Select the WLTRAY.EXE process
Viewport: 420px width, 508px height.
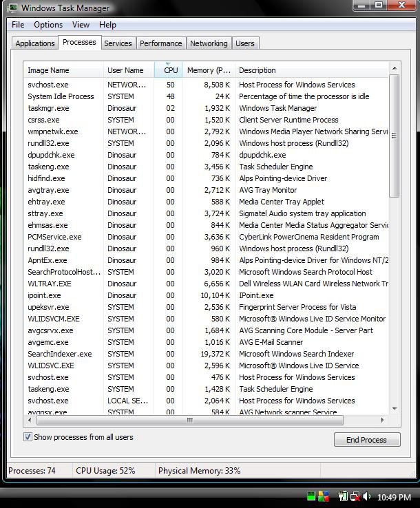[206, 284]
